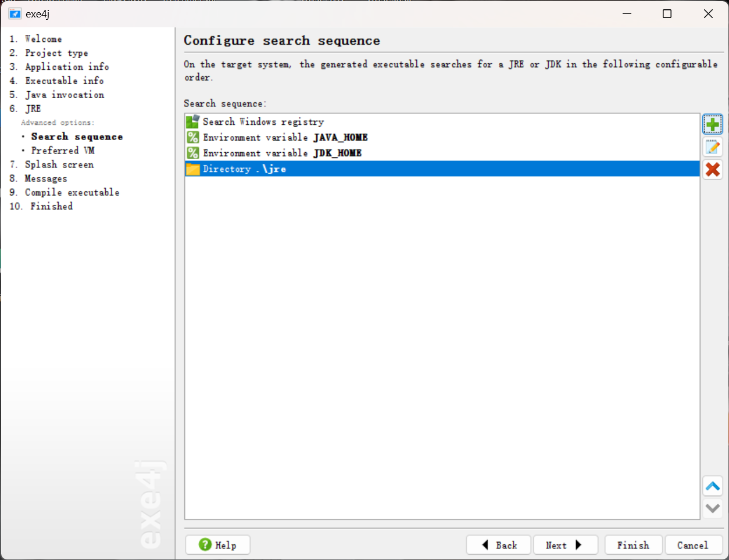This screenshot has height=560, width=729.
Task: Open the Compile executable step
Action: point(72,192)
